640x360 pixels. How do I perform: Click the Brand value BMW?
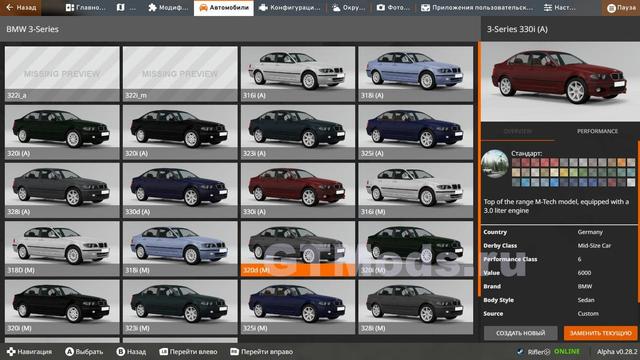tap(584, 286)
